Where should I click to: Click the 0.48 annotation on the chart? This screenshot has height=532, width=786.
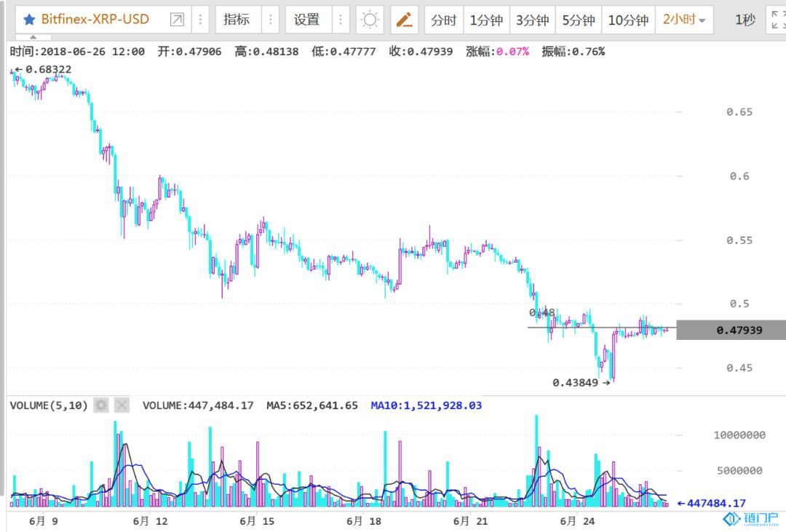click(x=542, y=313)
